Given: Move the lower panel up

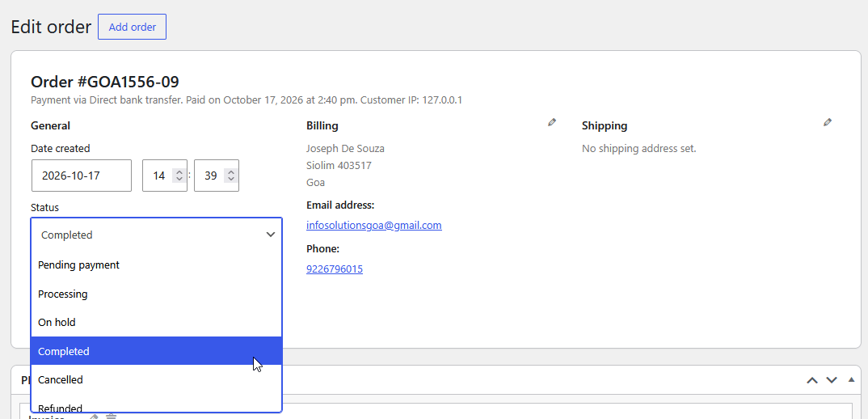Looking at the screenshot, I should tap(812, 380).
